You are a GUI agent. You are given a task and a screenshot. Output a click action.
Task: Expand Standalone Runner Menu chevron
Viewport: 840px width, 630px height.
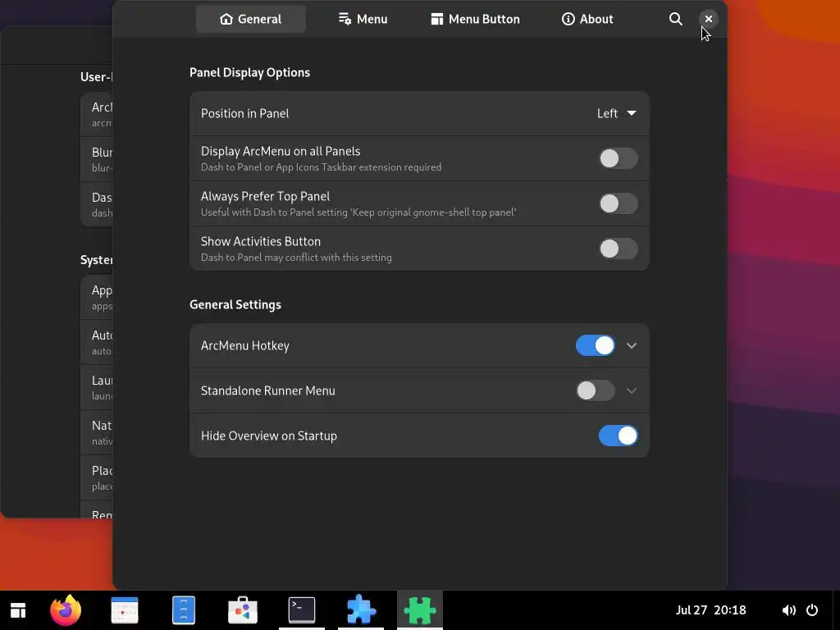coord(632,390)
